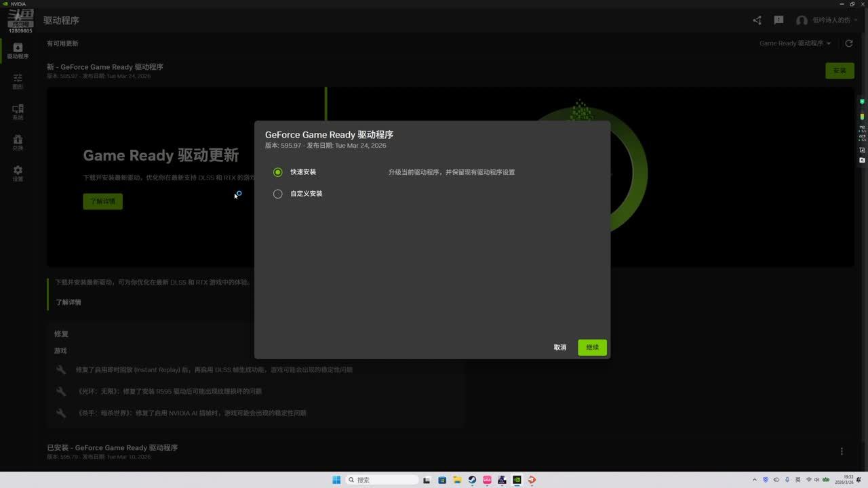The height and width of the screenshot is (488, 868).
Task: Click the taskbar 搜索 search box
Action: point(382,480)
